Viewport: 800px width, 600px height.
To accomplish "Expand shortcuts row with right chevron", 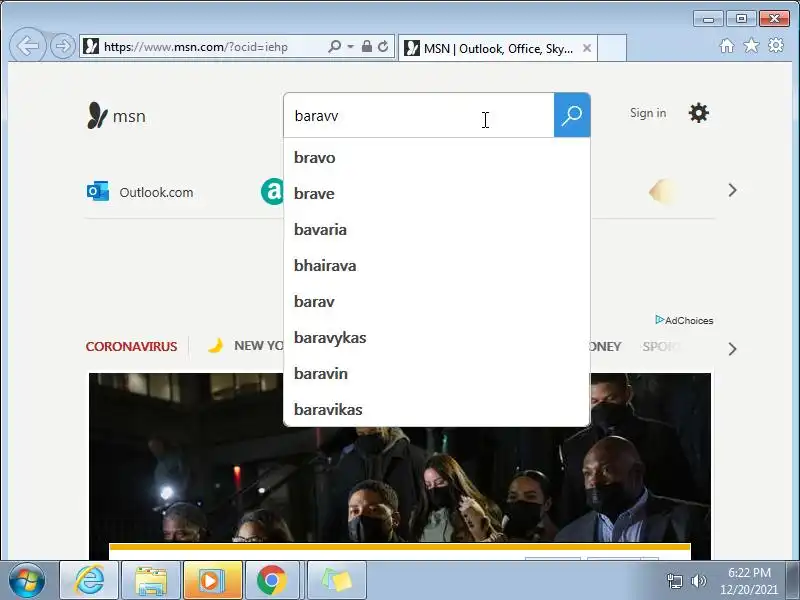I will pyautogui.click(x=733, y=190).
